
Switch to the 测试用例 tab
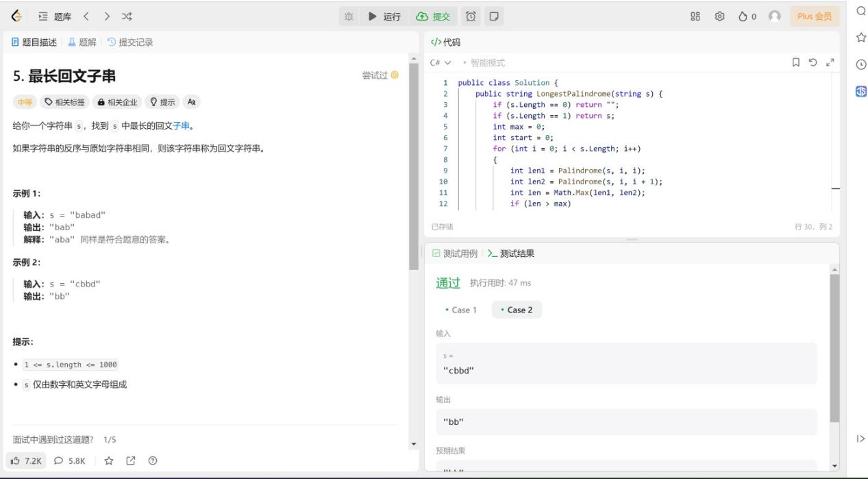[x=455, y=254]
